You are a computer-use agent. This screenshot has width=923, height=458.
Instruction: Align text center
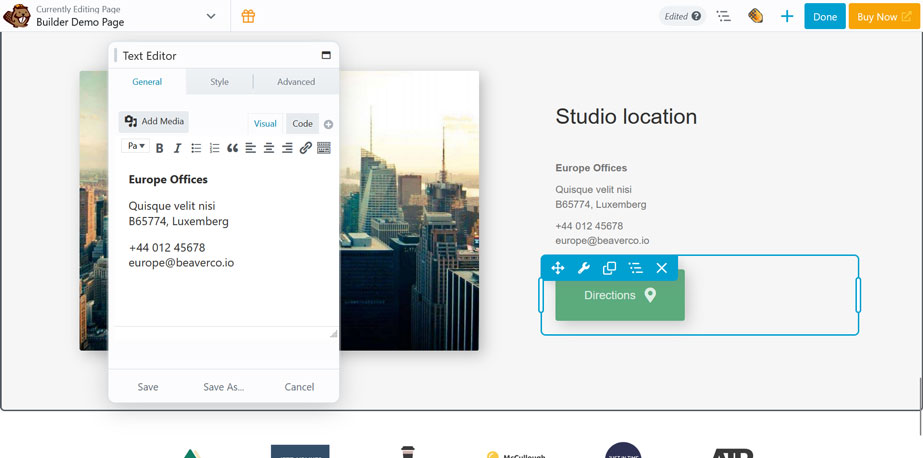click(269, 148)
